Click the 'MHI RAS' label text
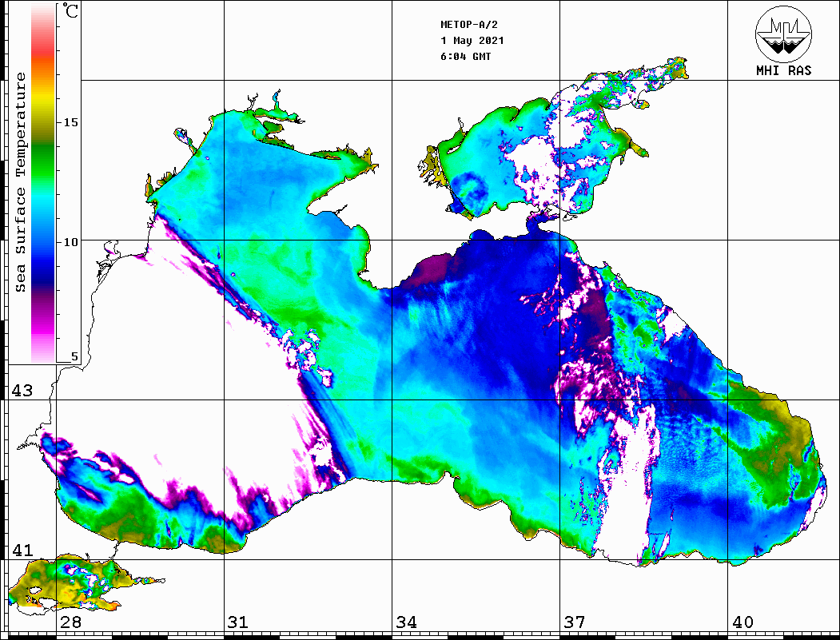The image size is (840, 640). click(x=784, y=70)
